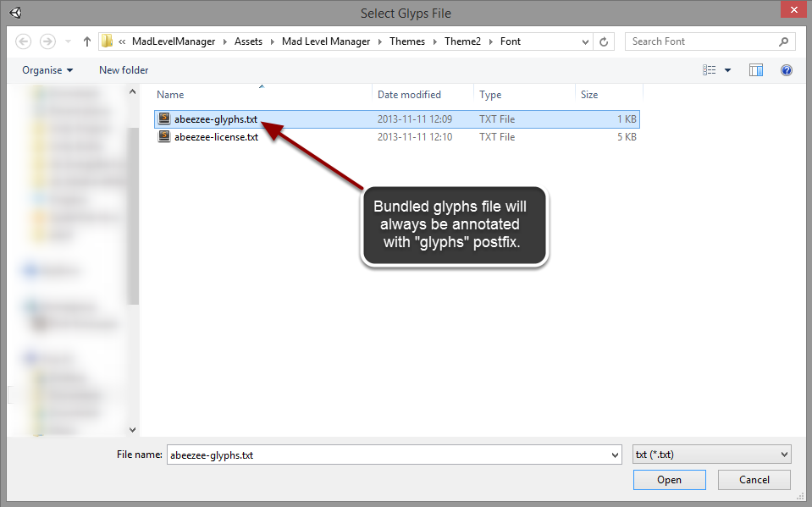Open the Organise dropdown menu
812x507 pixels.
47,70
